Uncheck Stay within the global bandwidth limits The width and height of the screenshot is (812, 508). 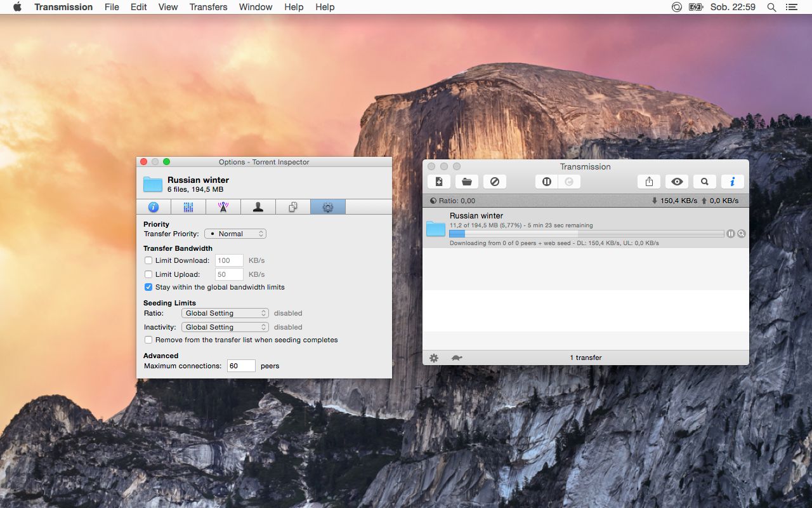tap(148, 287)
